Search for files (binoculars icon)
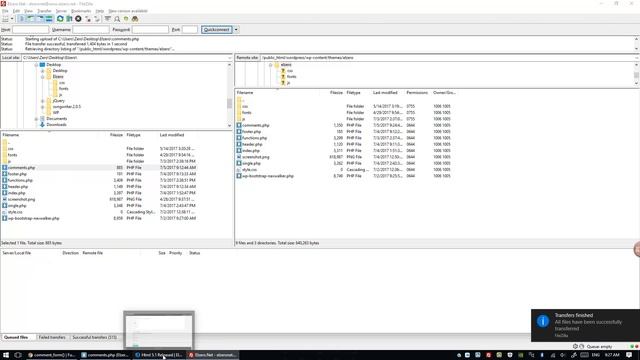The width and height of the screenshot is (640, 360). pos(135,19)
